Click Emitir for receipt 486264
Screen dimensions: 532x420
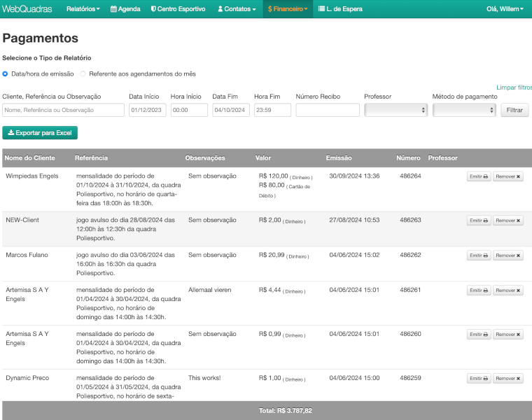click(479, 176)
